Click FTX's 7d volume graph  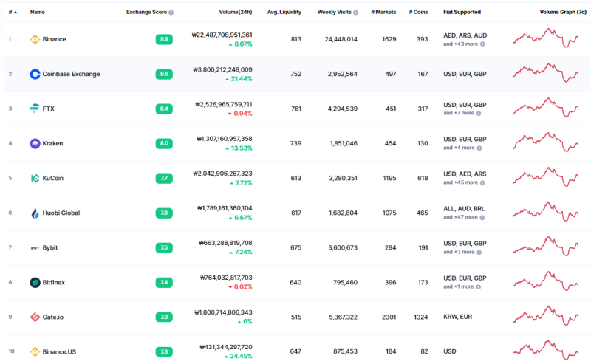545,107
